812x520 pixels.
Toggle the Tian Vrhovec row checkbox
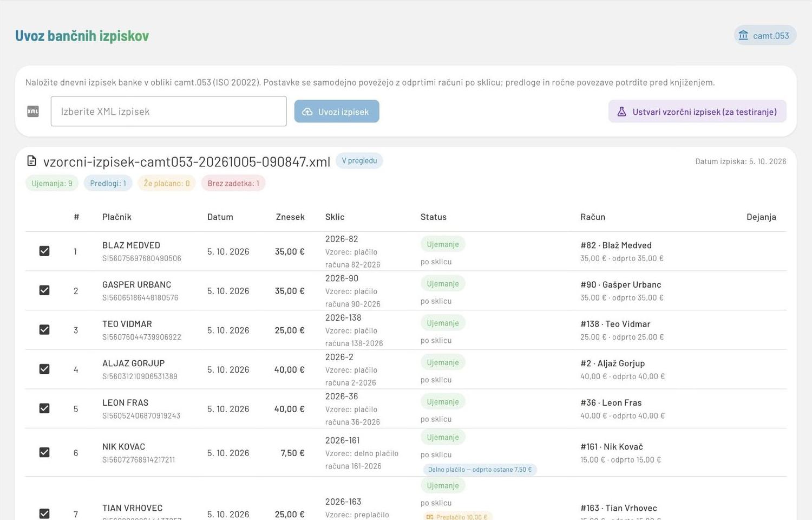tap(44, 513)
